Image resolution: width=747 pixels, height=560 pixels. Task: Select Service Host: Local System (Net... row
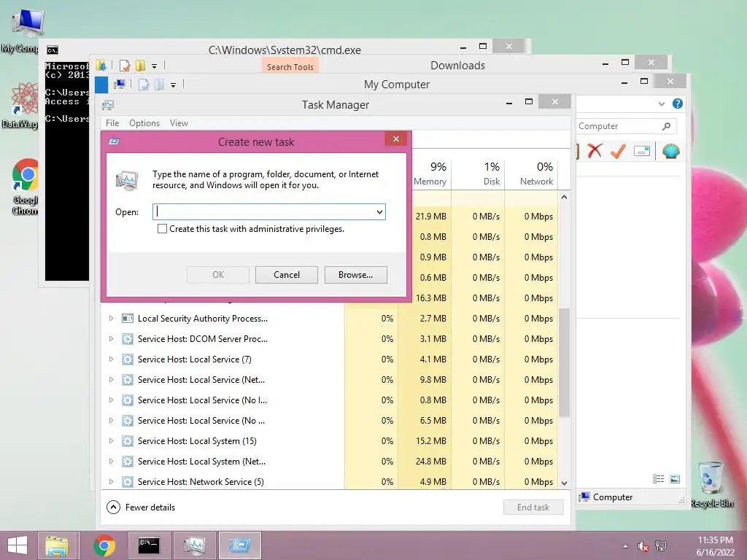coord(330,462)
